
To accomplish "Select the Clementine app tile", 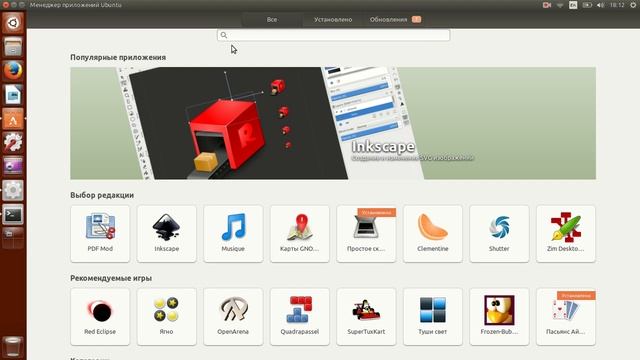I will [433, 233].
